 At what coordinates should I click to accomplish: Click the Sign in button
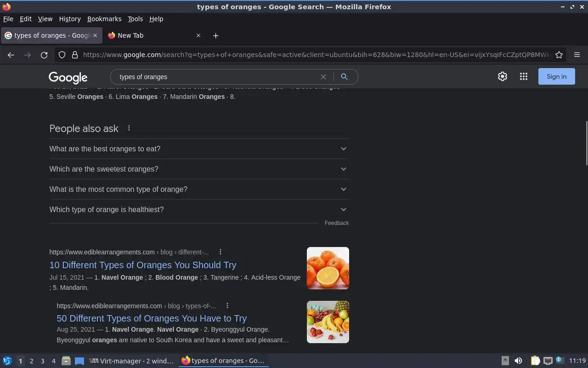(x=556, y=77)
